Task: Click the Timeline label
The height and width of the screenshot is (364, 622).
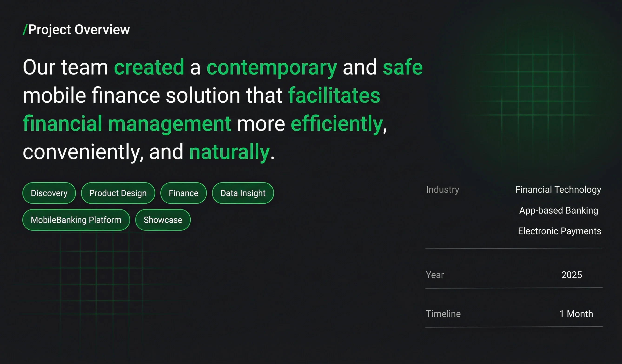Action: 443,314
